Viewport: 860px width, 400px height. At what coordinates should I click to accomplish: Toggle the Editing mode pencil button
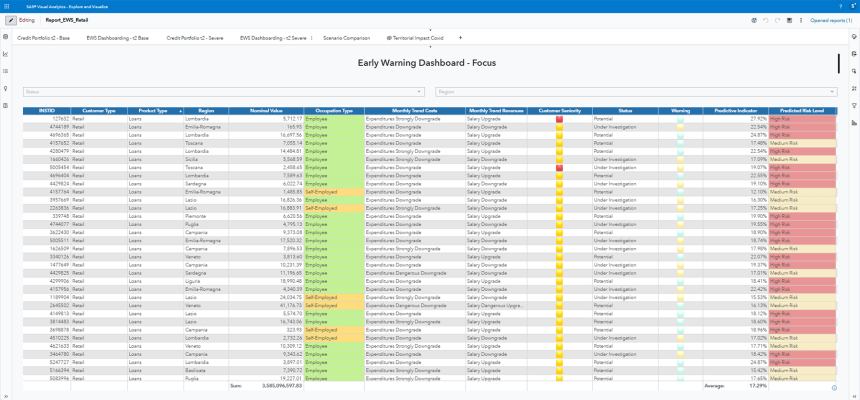(x=12, y=20)
